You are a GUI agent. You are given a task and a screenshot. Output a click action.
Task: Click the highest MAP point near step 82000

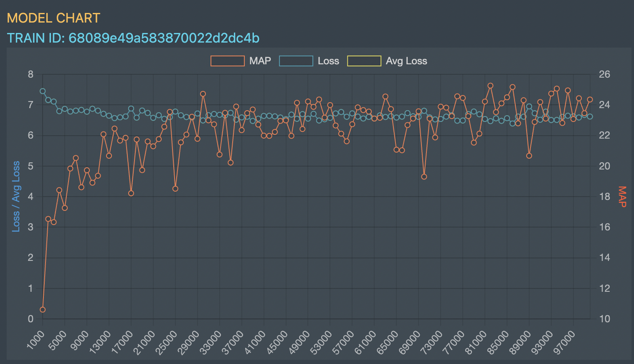pos(490,86)
